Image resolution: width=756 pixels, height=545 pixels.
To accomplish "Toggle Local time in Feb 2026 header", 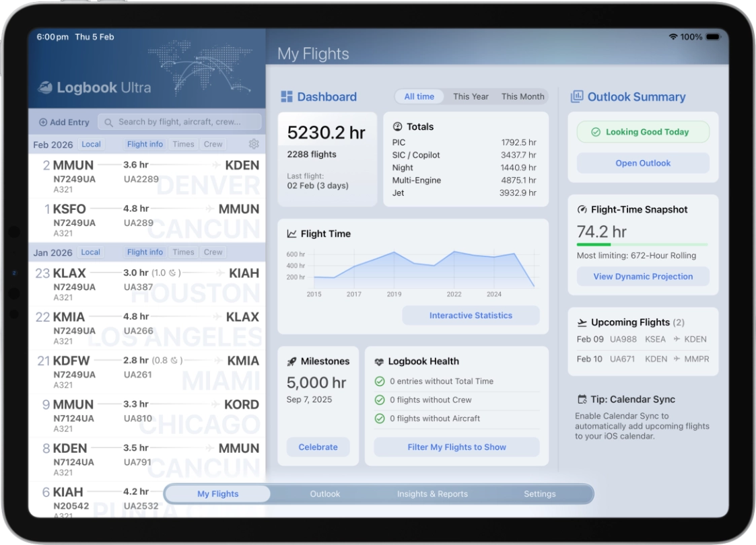I will (91, 144).
